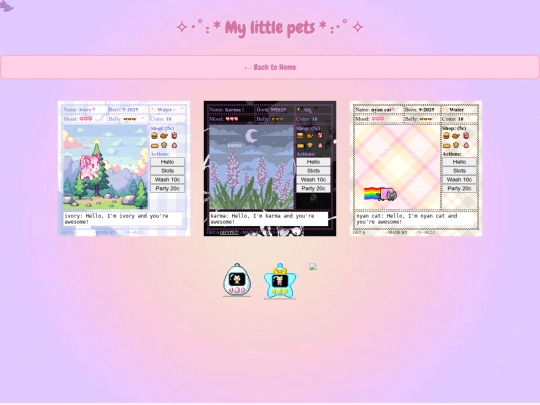Image resolution: width=540 pixels, height=405 pixels.
Task: Play Slots with nyan cat
Action: (x=459, y=171)
